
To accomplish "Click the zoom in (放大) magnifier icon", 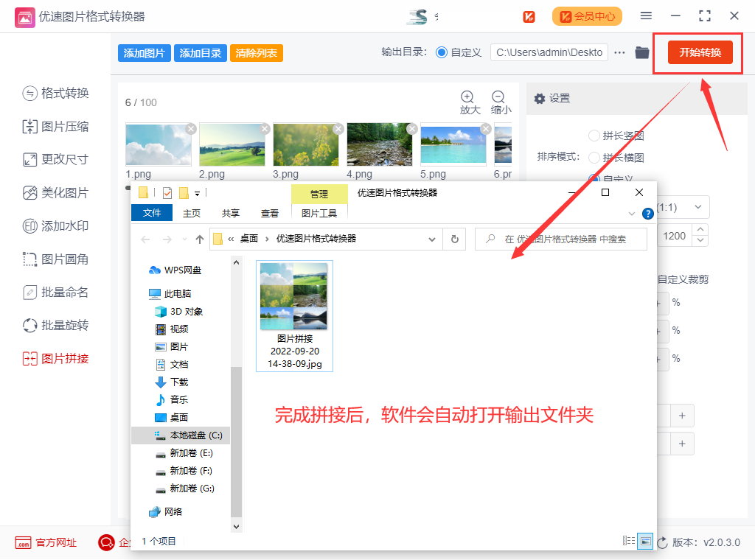I will 467,97.
